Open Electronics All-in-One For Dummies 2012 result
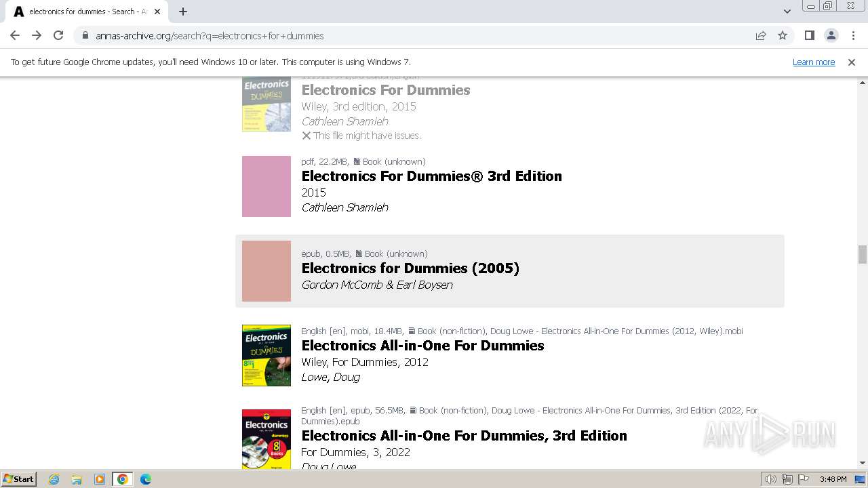The width and height of the screenshot is (868, 488). 422,346
